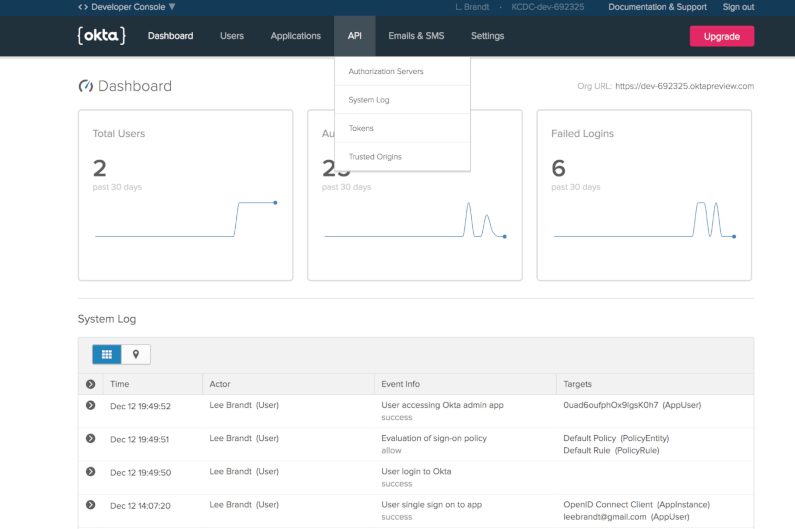Click the Dec 12 19:49:50 timestamp
Viewport: 795px width, 529px height.
[x=140, y=473]
